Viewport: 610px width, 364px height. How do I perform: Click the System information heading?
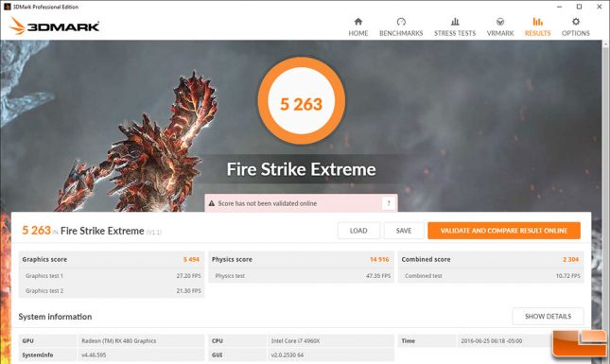(55, 317)
